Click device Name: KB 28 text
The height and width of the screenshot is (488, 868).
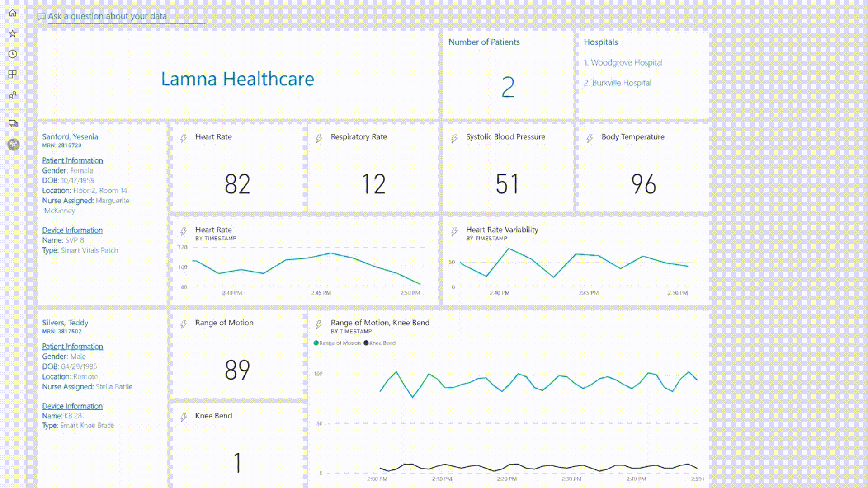62,416
